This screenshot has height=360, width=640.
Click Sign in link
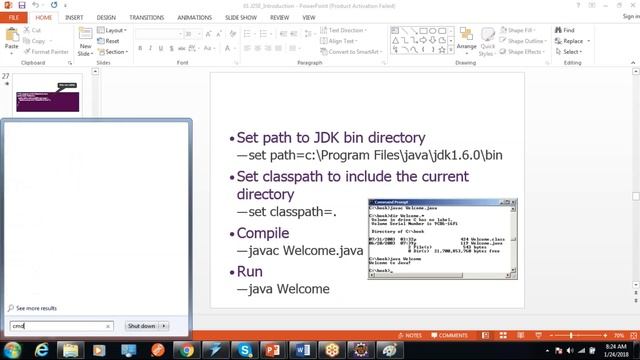point(631,16)
